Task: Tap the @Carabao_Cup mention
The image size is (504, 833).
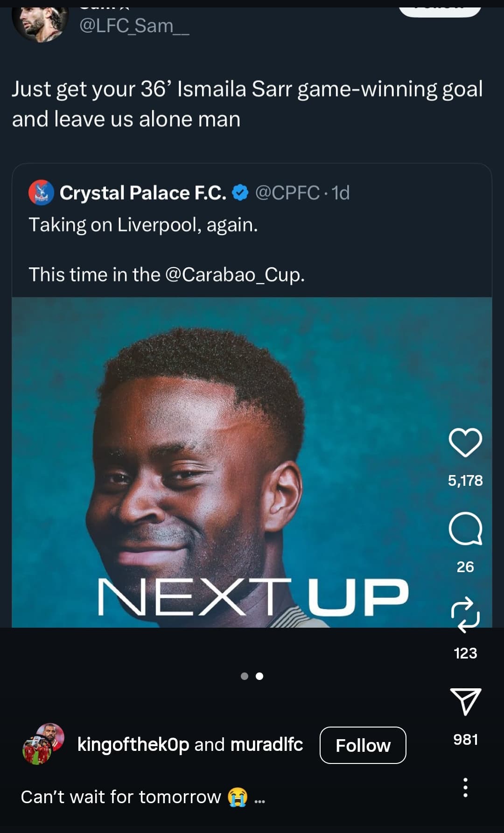Action: pyautogui.click(x=234, y=275)
